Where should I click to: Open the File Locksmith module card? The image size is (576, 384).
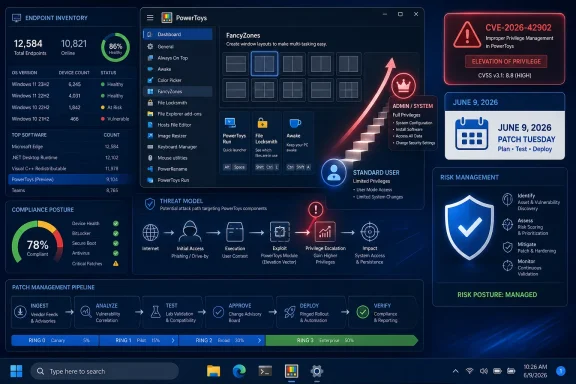(266, 143)
